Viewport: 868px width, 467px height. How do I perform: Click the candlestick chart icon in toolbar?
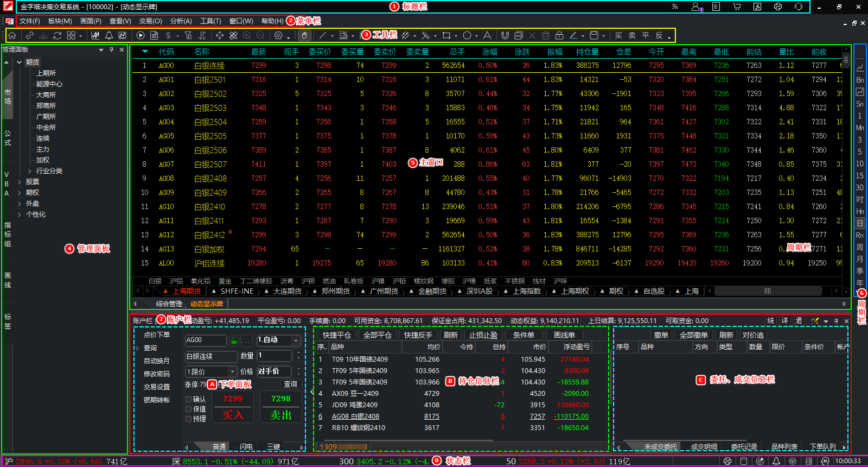[95, 35]
